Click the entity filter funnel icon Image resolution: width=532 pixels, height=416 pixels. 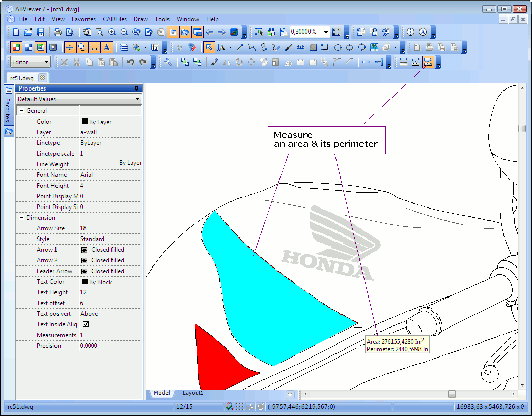192,47
